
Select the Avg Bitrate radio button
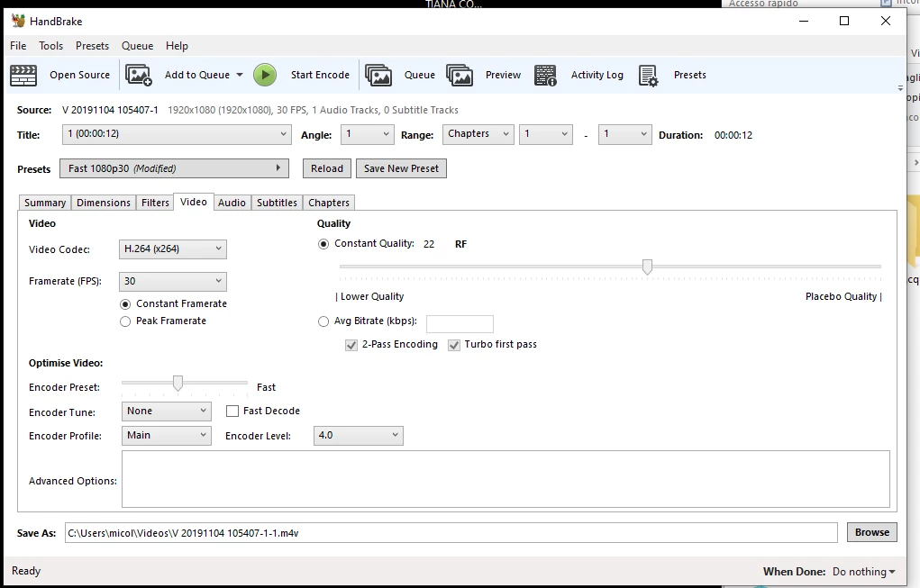pyautogui.click(x=323, y=321)
